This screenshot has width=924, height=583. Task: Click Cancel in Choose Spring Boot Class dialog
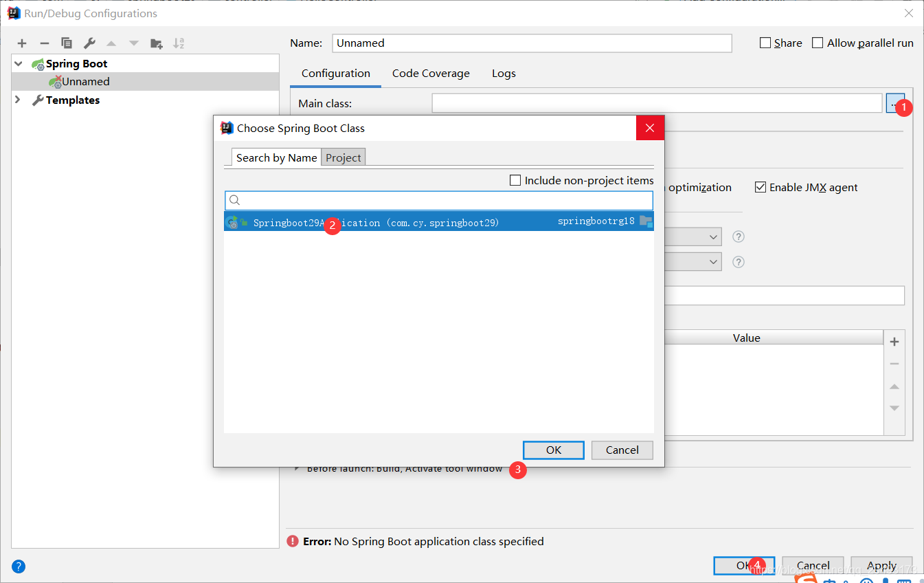[x=622, y=450]
